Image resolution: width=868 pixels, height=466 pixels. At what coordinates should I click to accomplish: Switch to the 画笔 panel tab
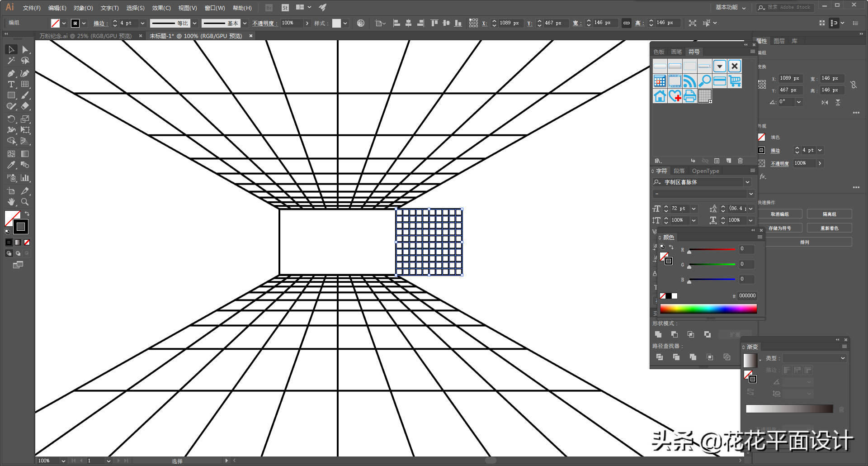676,52
